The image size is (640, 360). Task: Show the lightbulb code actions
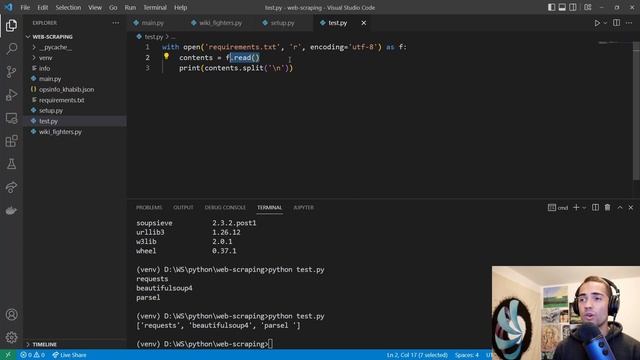[x=166, y=56]
